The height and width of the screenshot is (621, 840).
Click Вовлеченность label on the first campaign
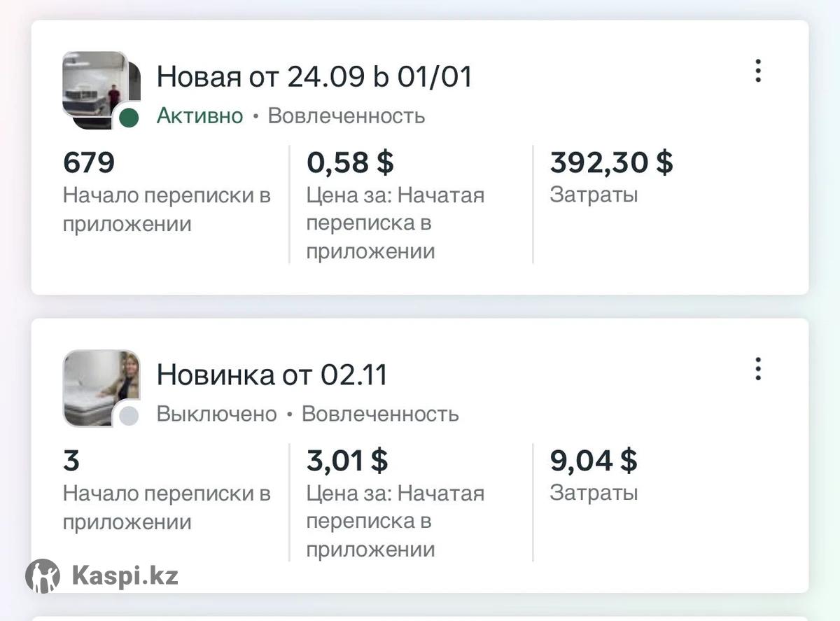[x=346, y=116]
